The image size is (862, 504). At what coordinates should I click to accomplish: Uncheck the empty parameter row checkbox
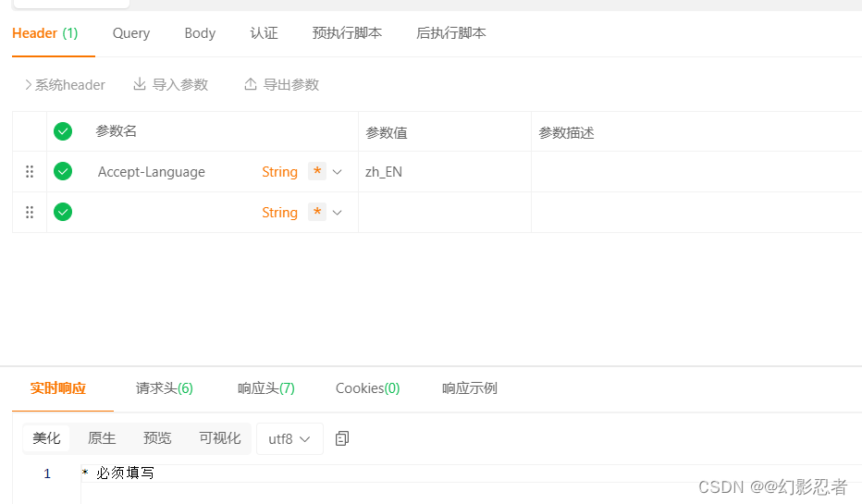click(63, 212)
